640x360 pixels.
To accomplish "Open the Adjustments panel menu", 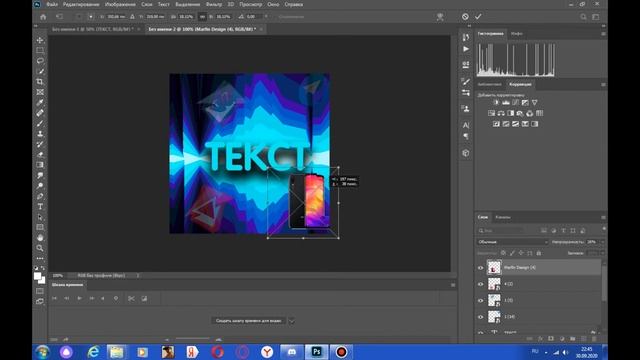I will coord(603,84).
